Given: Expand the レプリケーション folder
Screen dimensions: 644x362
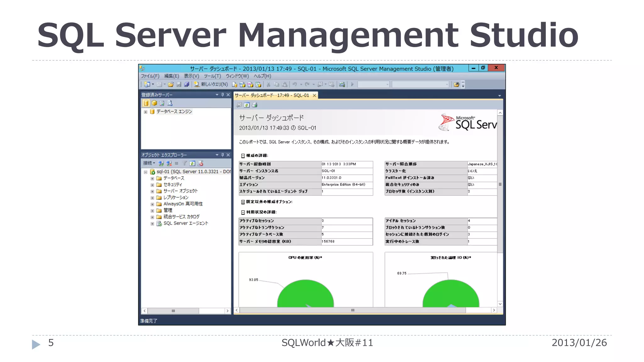Looking at the screenshot, I should pyautogui.click(x=152, y=198).
